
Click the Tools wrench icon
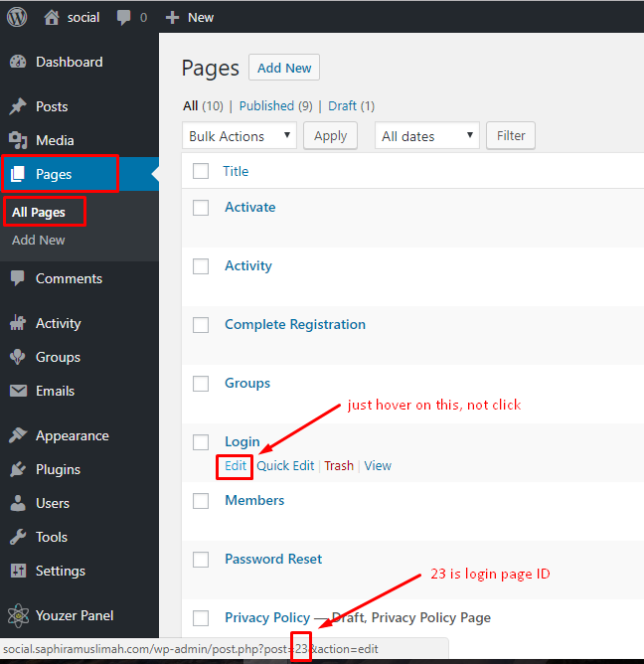18,537
